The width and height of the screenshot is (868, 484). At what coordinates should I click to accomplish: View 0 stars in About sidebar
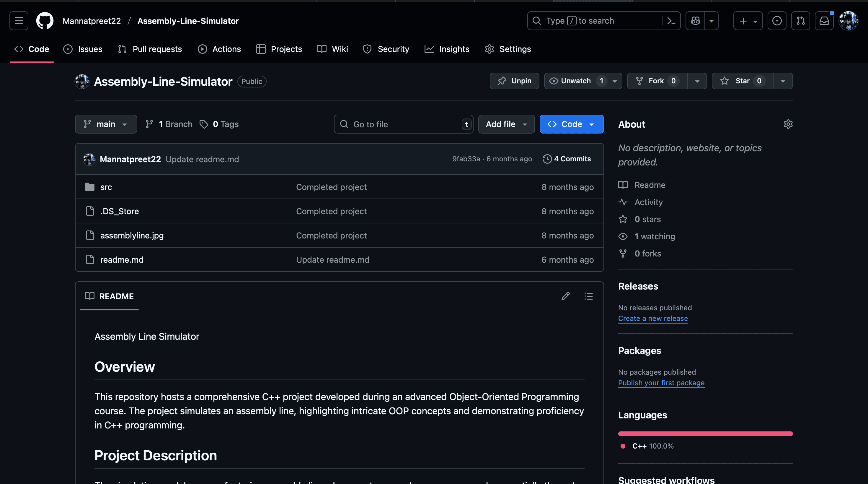[639, 219]
